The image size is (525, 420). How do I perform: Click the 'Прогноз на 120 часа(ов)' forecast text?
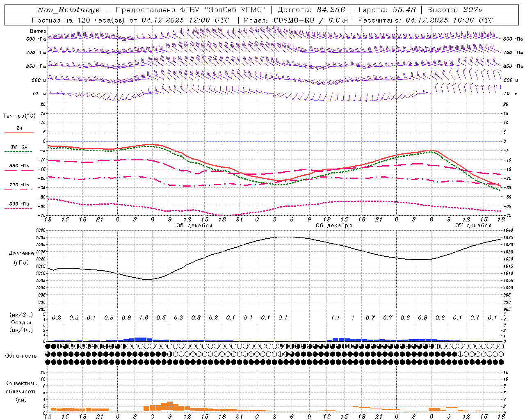(79, 20)
